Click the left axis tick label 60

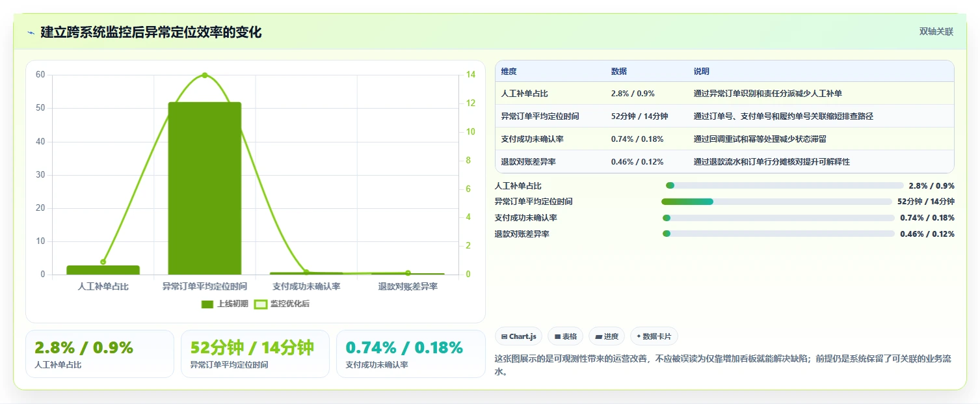tap(40, 75)
